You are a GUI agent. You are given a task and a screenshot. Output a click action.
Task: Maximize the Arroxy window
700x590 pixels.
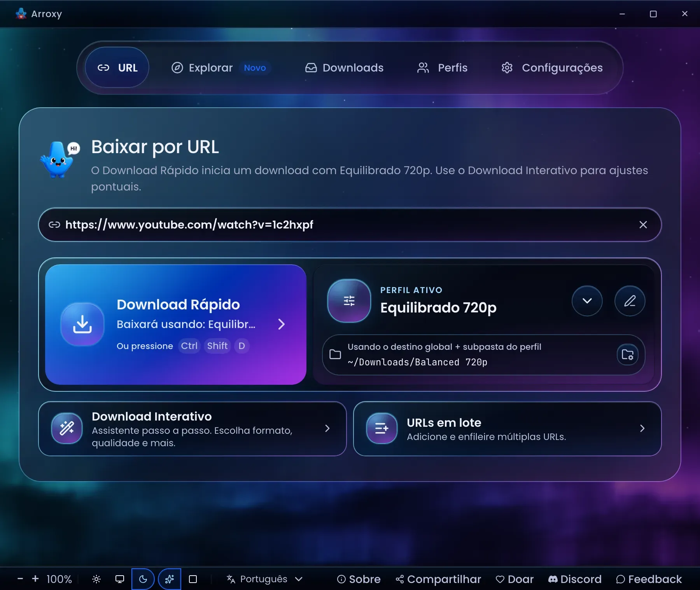(x=653, y=14)
